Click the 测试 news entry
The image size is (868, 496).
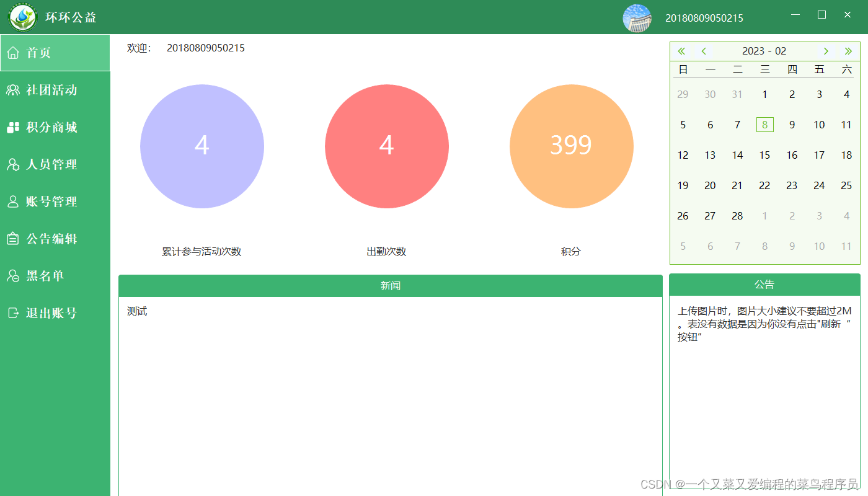pyautogui.click(x=137, y=311)
